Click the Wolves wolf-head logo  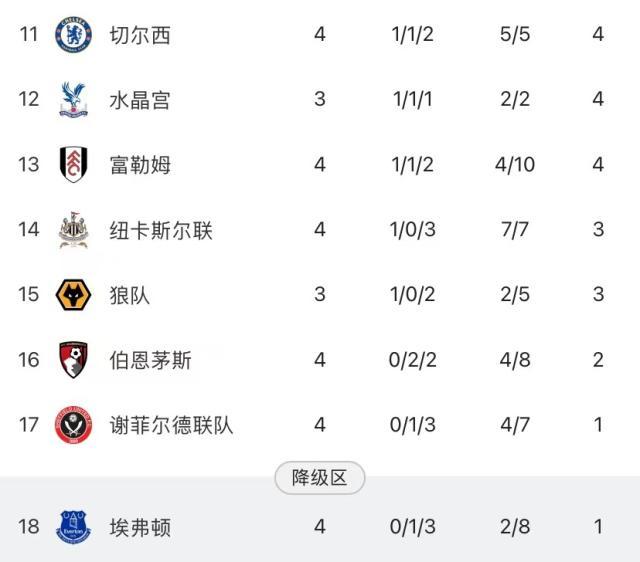74,295
